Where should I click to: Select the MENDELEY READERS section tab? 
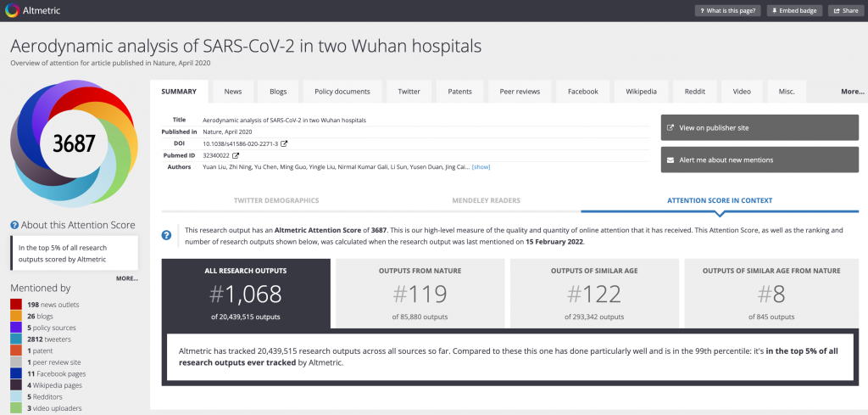click(486, 200)
